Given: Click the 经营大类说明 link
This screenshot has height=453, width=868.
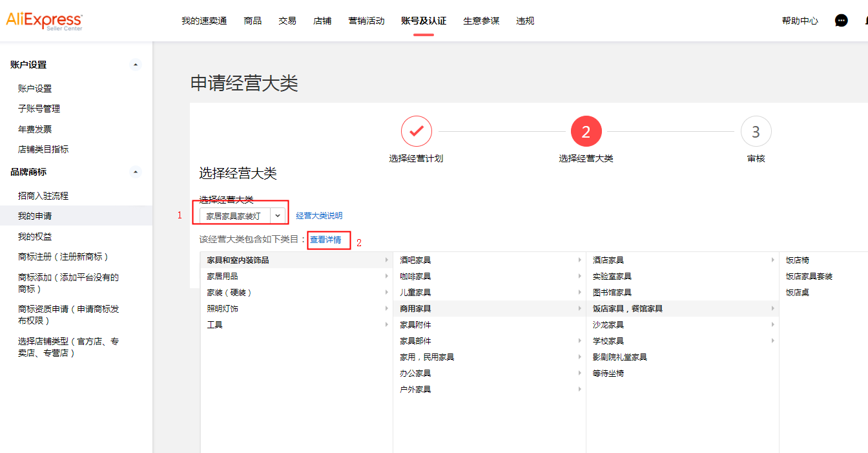Looking at the screenshot, I should [x=319, y=216].
